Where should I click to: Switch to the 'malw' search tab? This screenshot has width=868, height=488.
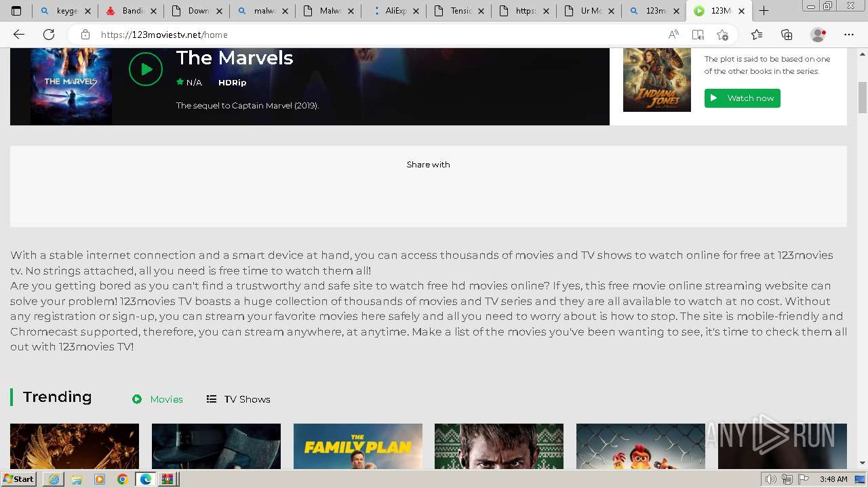pyautogui.click(x=262, y=11)
